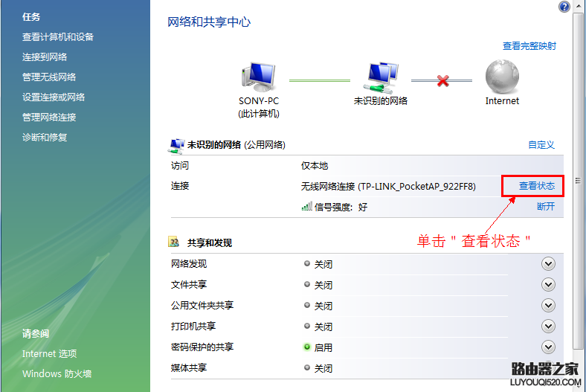Viewport: 586px width, 392px height.
Task: Expand the 打印机共享 settings
Action: [x=548, y=327]
